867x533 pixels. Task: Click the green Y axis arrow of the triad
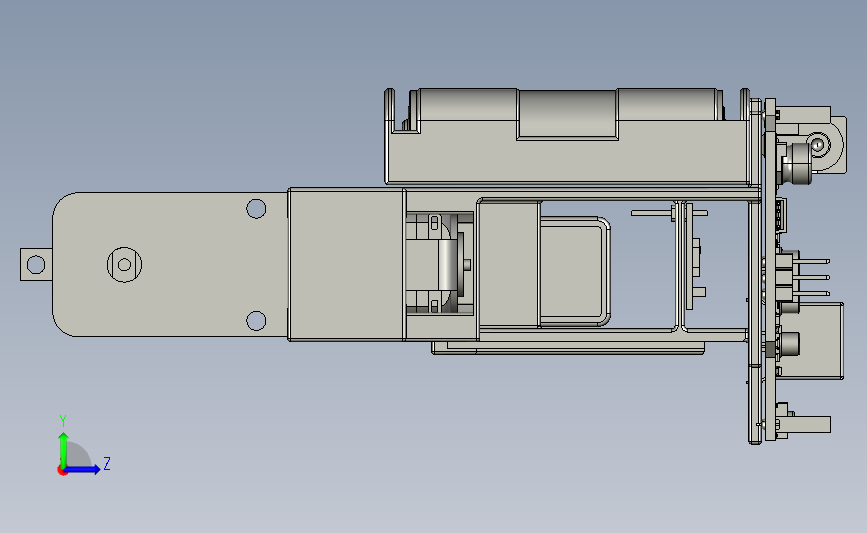64,450
